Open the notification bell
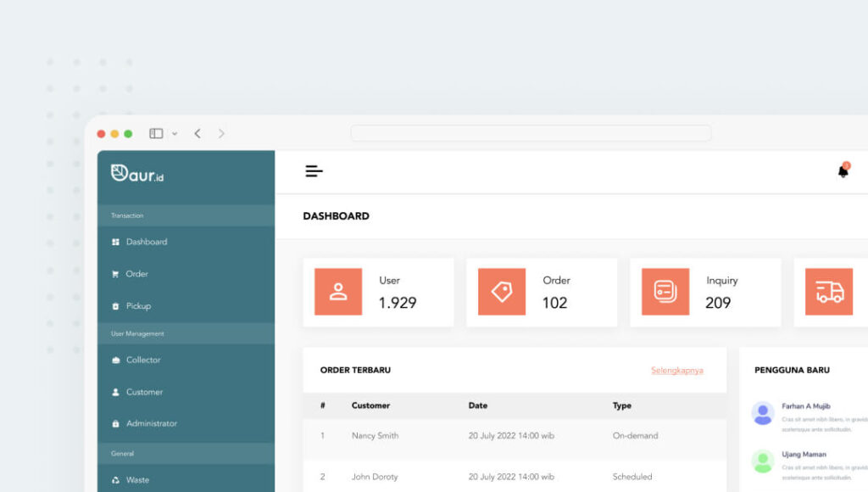The image size is (868, 492). [x=843, y=171]
